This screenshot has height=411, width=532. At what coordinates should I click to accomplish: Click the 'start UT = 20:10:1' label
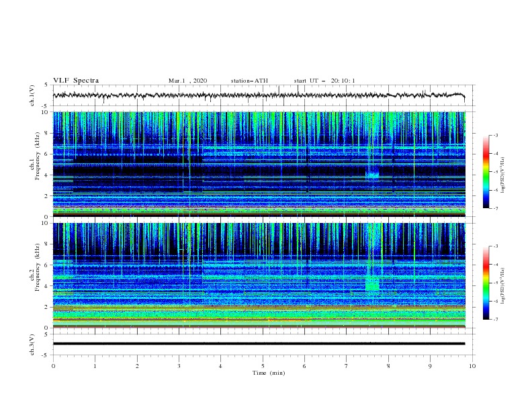click(324, 81)
